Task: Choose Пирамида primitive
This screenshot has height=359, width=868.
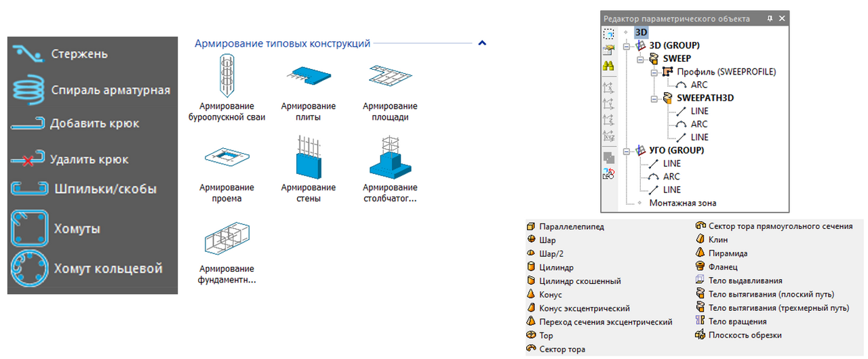Action: (722, 253)
